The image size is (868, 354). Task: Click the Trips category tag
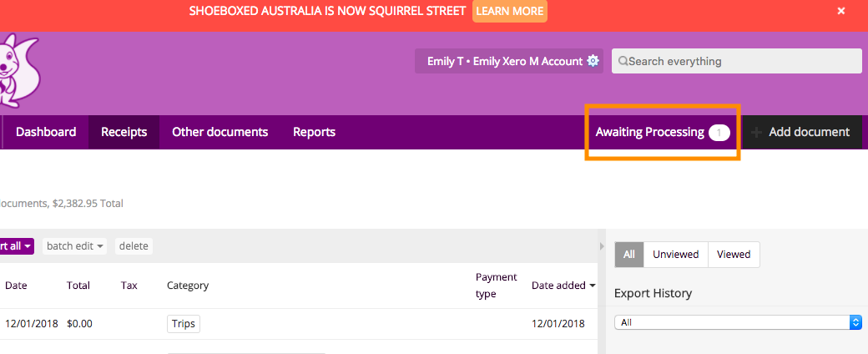click(x=184, y=324)
